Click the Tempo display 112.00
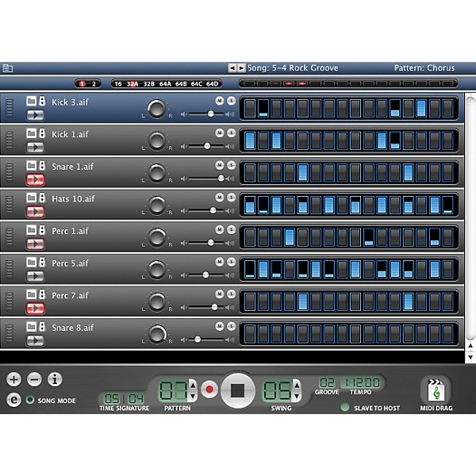 point(361,383)
